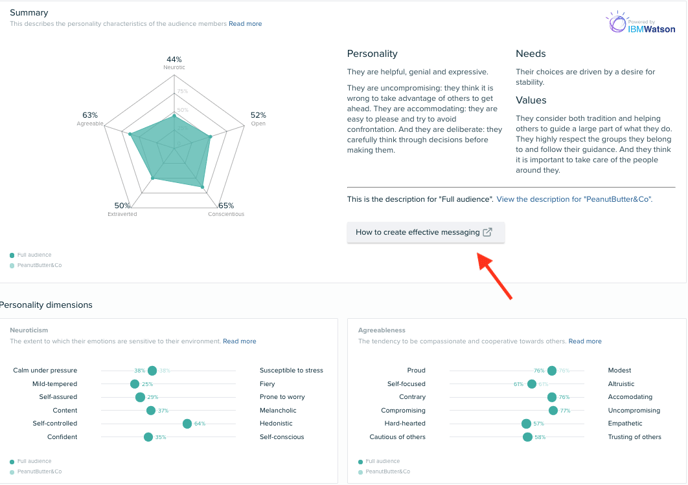Click the Compromising 77% marker dot
The image size is (688, 485).
click(553, 410)
